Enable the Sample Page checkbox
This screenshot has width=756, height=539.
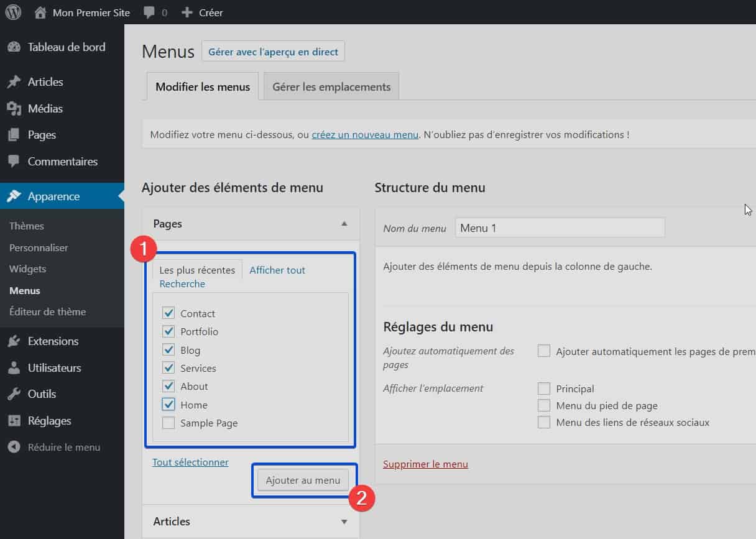(x=168, y=423)
